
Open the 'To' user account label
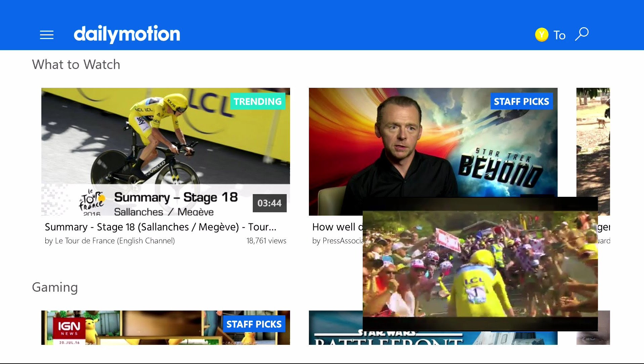tap(559, 35)
